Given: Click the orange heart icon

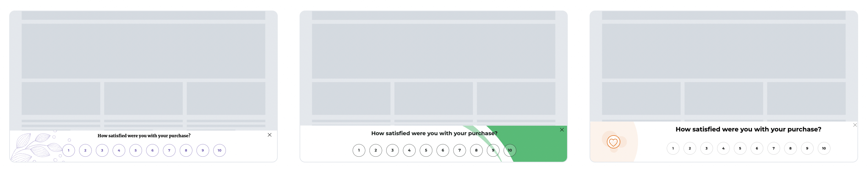Looking at the screenshot, I should [613, 142].
